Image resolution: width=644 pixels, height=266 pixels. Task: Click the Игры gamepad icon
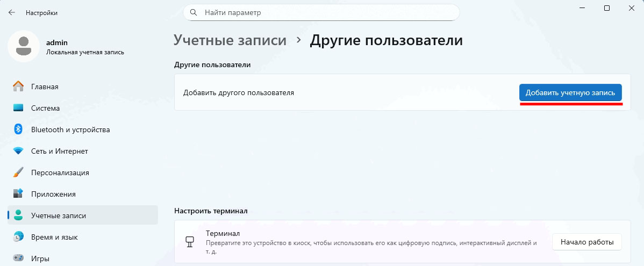18,258
